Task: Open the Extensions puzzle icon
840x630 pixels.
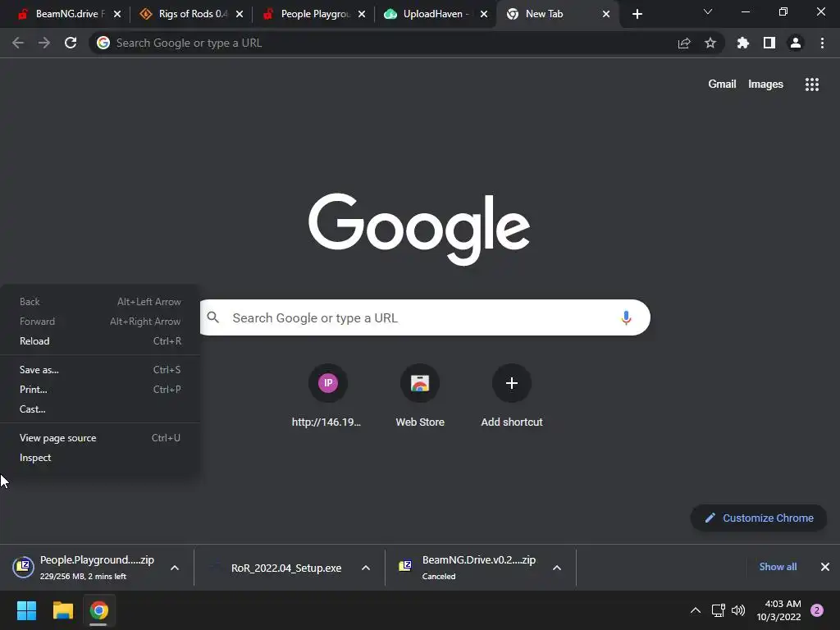Action: point(743,43)
